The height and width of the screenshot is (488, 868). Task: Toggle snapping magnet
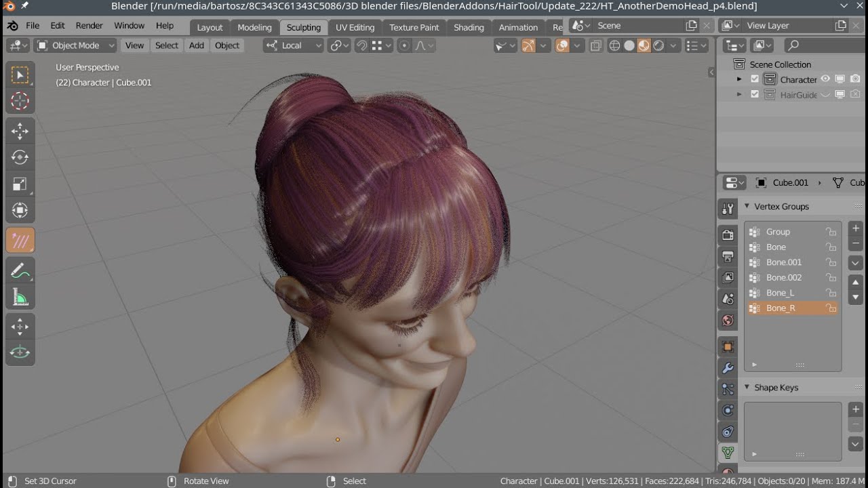click(x=362, y=45)
